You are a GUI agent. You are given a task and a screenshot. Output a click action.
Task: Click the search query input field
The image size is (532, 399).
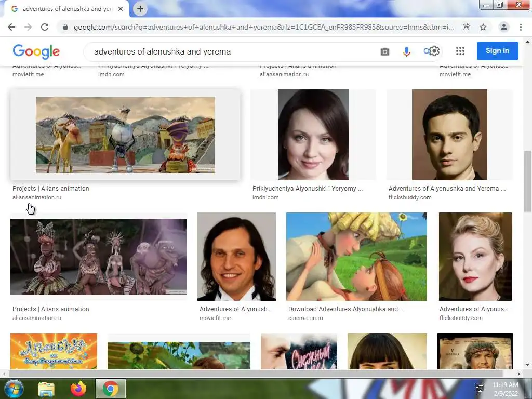(x=231, y=51)
